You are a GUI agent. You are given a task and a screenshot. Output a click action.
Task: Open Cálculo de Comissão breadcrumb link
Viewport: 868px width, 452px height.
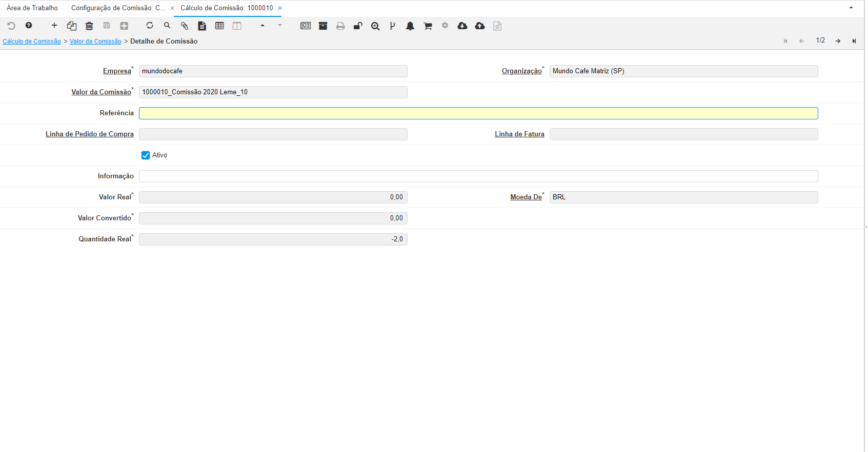(32, 42)
